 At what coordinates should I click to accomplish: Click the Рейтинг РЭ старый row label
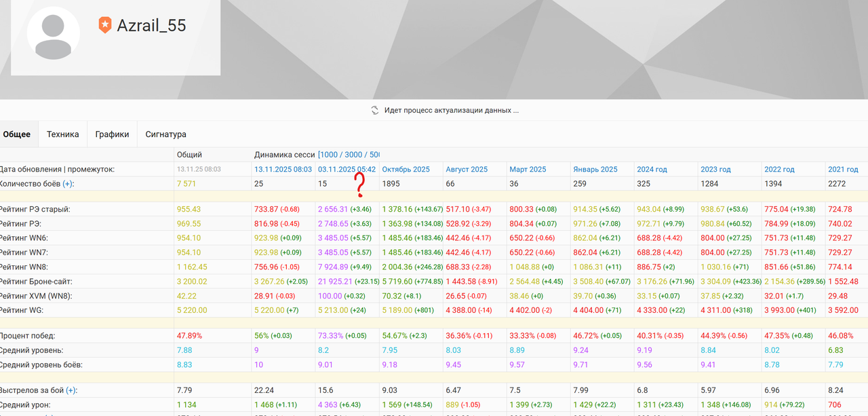coord(35,210)
